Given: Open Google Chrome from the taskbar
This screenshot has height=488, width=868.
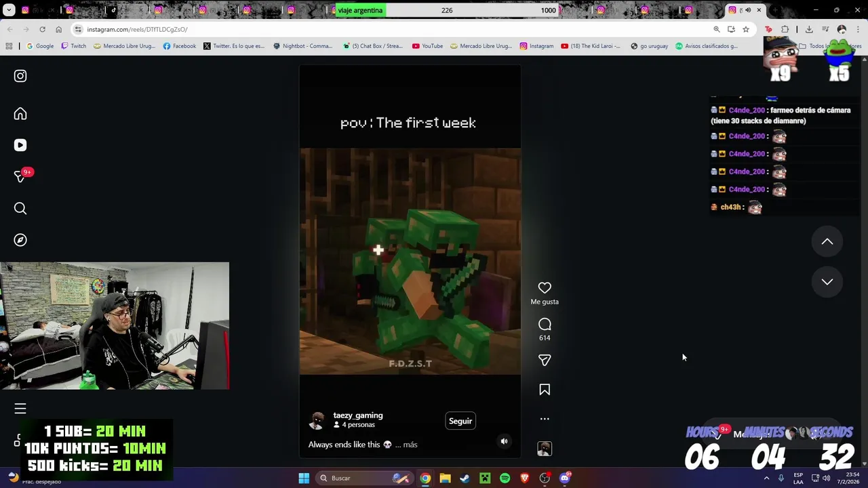Looking at the screenshot, I should click(x=425, y=479).
